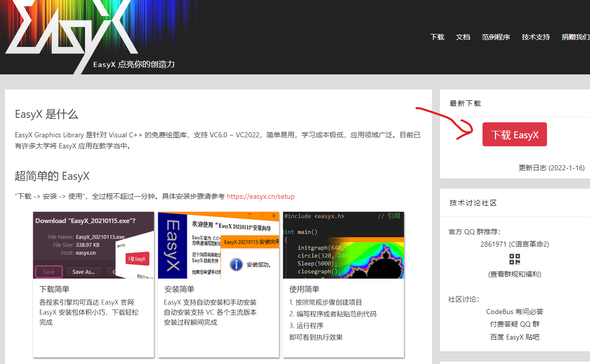Open the 文档 navigation menu item
This screenshot has width=590, height=364.
(x=463, y=37)
